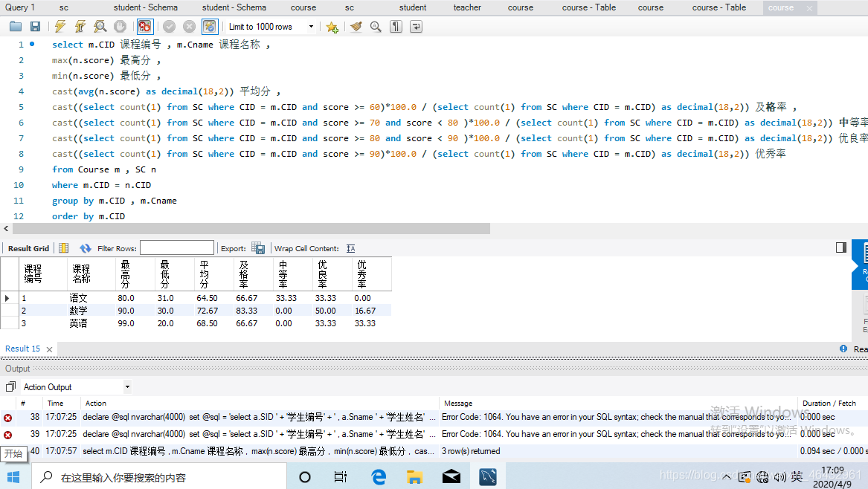Open first student - Schema tab
The width and height of the screenshot is (868, 489).
(146, 7)
